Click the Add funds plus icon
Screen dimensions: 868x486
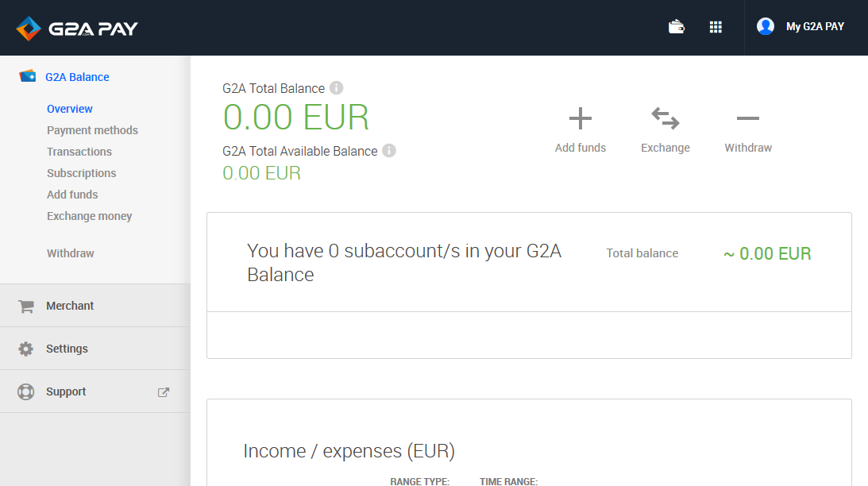coord(581,118)
